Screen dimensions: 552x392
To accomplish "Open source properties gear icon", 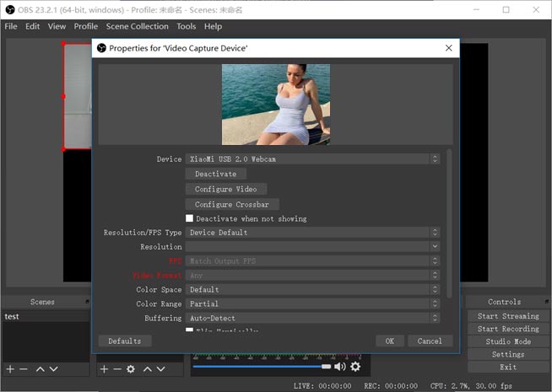I will coord(131,369).
